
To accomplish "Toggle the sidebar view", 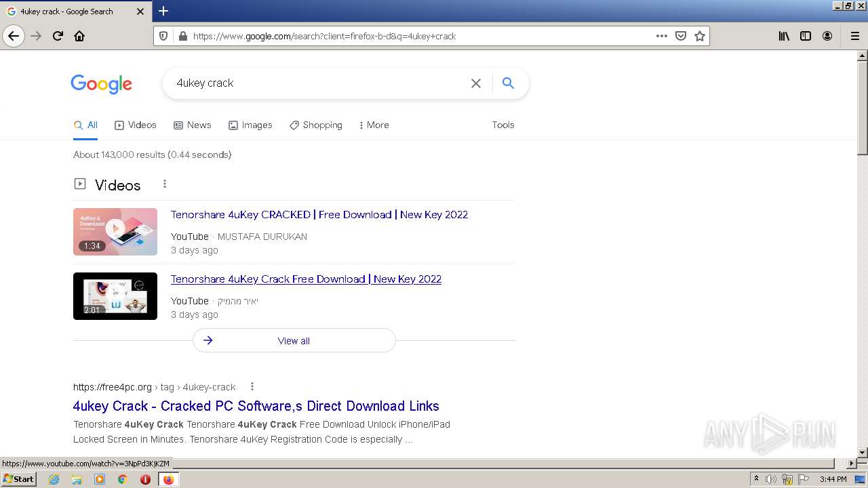I will pos(806,36).
